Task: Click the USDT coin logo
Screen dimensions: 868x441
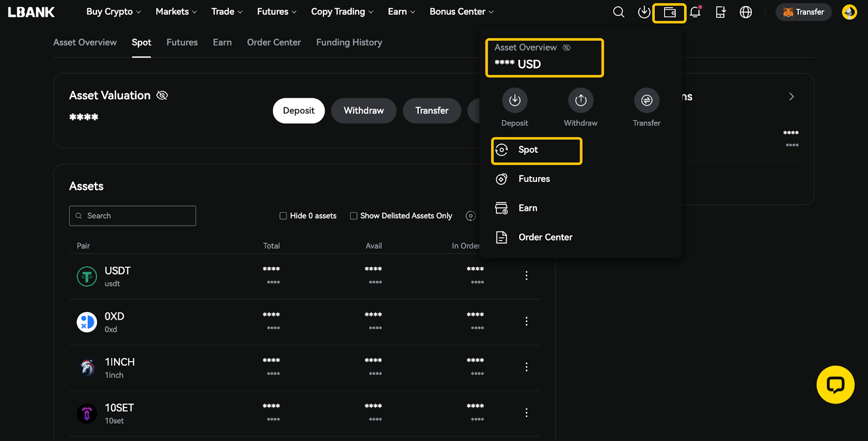Action: (x=87, y=276)
